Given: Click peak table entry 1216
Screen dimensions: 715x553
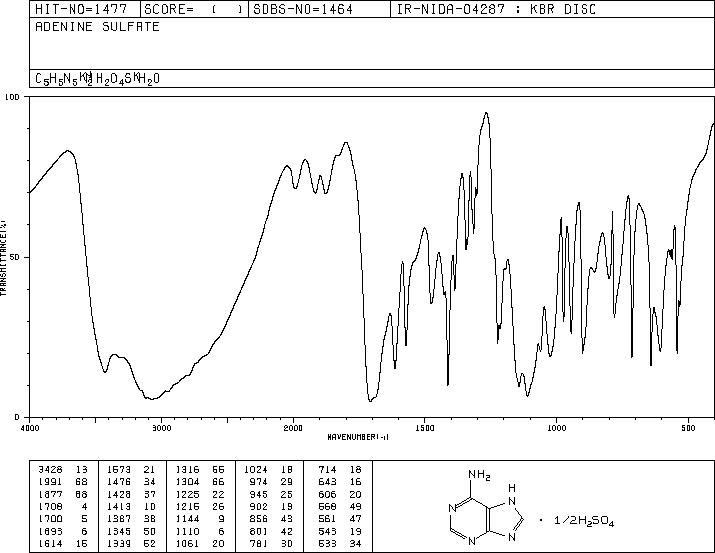Looking at the screenshot, I should click(x=188, y=507).
